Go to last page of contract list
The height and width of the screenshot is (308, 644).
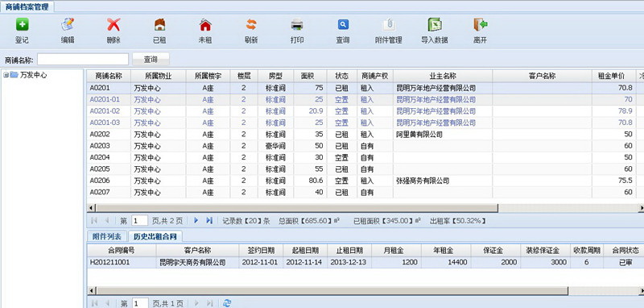pos(209,303)
